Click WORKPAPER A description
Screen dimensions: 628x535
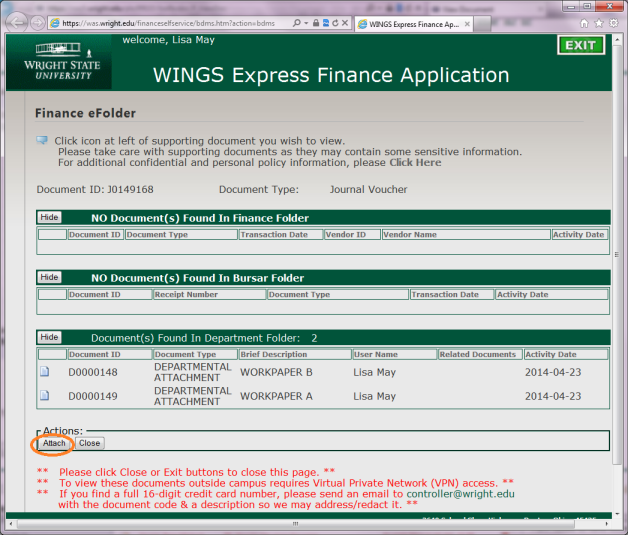276,396
